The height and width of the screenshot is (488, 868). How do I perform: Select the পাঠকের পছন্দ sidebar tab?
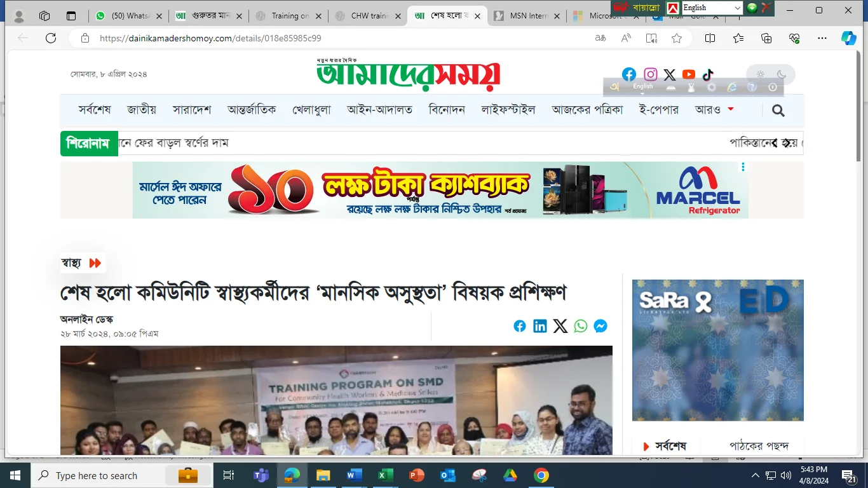(x=759, y=446)
